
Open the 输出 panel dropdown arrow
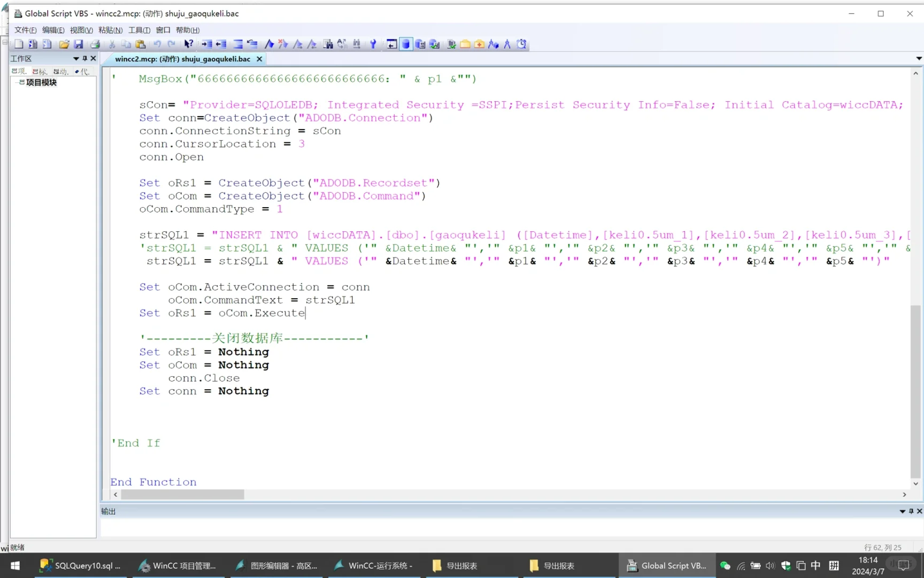(x=903, y=511)
